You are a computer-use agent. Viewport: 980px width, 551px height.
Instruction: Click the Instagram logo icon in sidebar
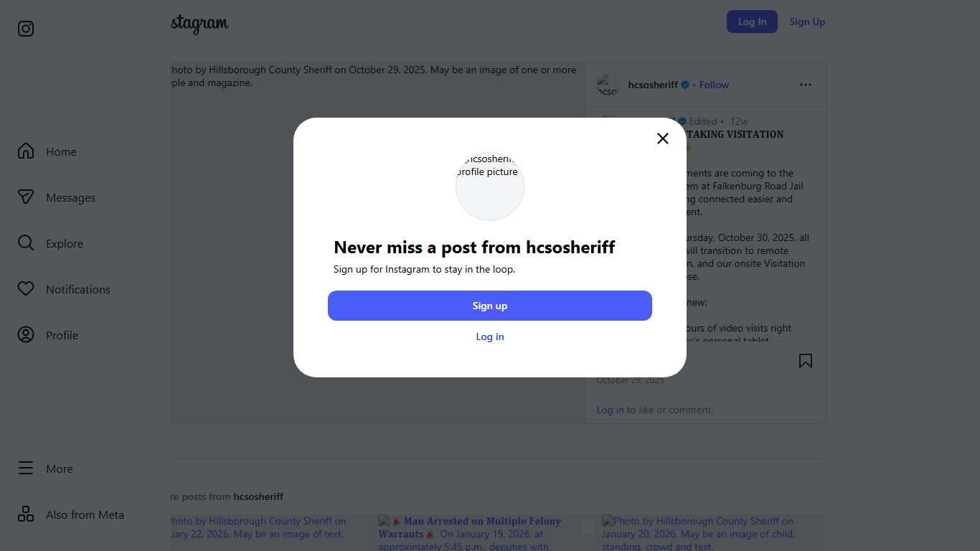click(x=26, y=29)
